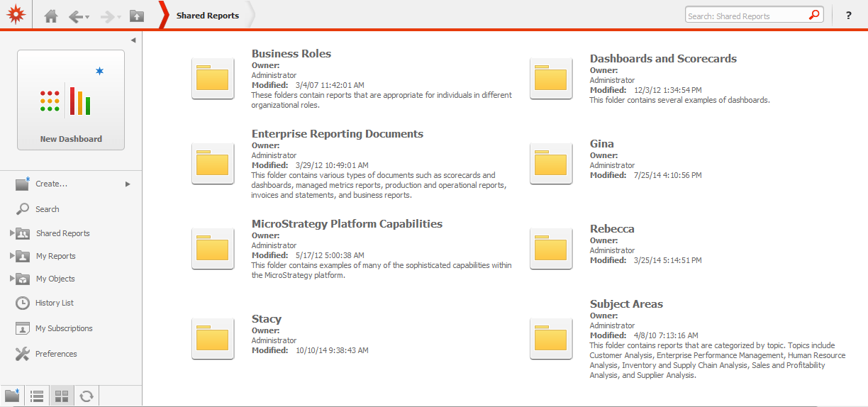Click modified date 10/10/14 9:38:43 AM
The width and height of the screenshot is (868, 407).
click(x=332, y=350)
